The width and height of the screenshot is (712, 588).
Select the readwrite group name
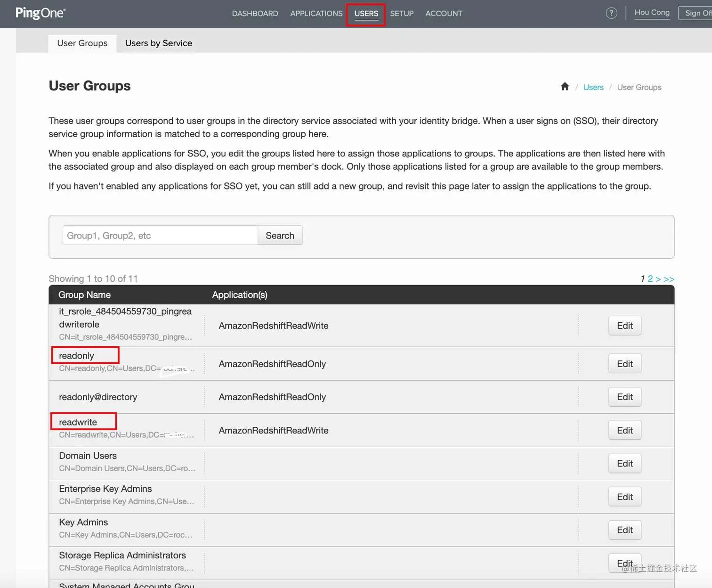pyautogui.click(x=78, y=422)
